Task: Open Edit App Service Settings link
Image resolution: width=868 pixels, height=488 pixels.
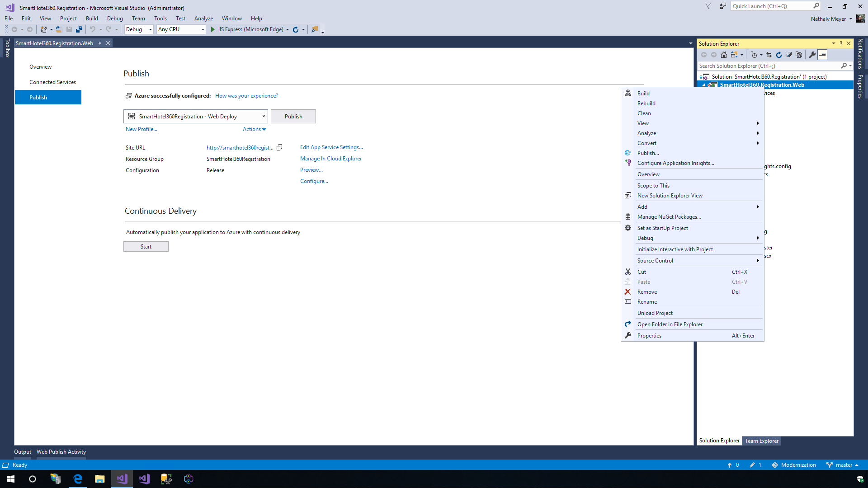Action: (331, 147)
